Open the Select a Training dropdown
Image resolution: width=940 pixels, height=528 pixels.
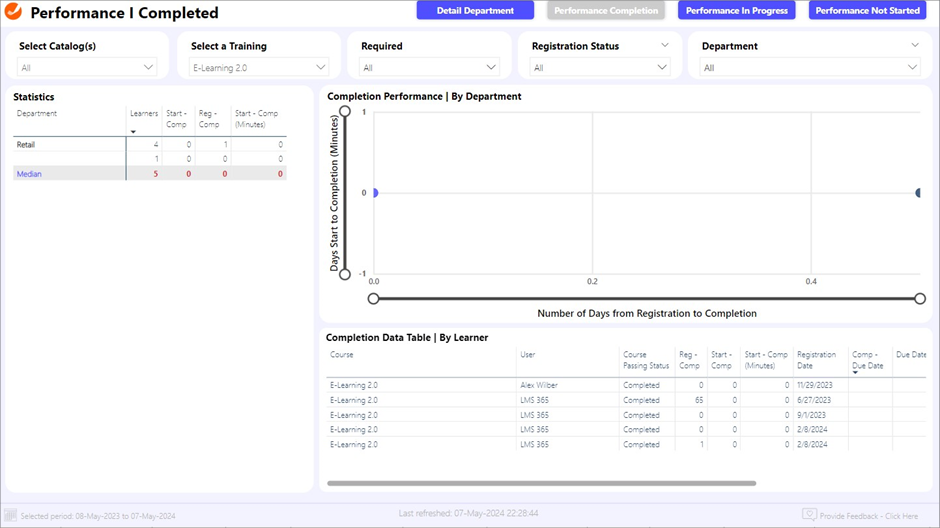click(x=259, y=68)
